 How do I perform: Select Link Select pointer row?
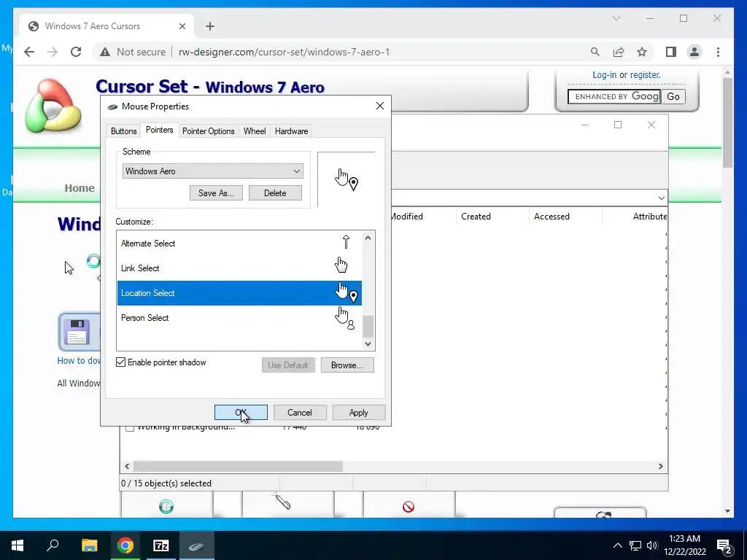tap(239, 268)
